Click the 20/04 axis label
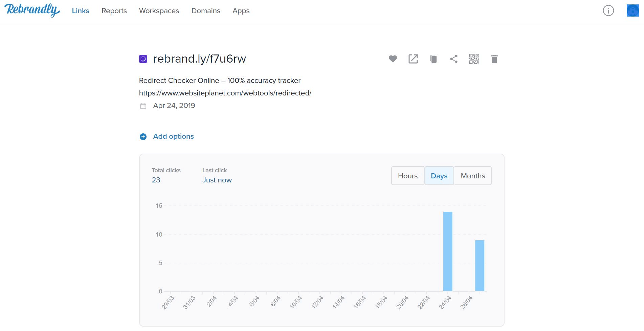This screenshot has width=644, height=331. click(x=402, y=302)
